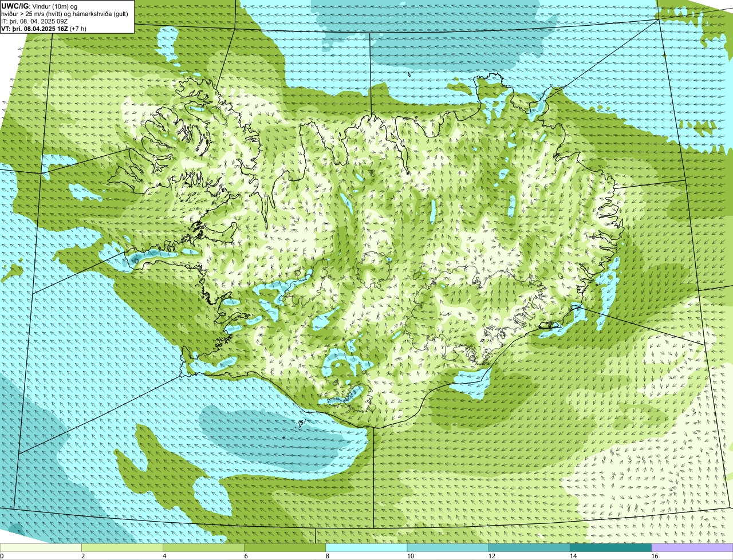Click the initial time 'IT: þri. 08. 04. 2025 09Z'

pyautogui.click(x=34, y=21)
